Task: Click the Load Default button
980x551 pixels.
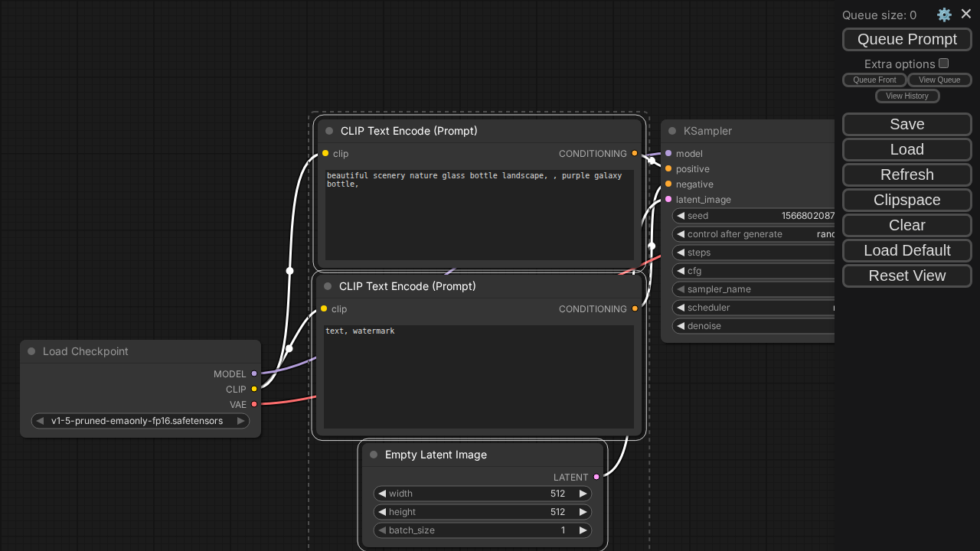Action: (906, 250)
